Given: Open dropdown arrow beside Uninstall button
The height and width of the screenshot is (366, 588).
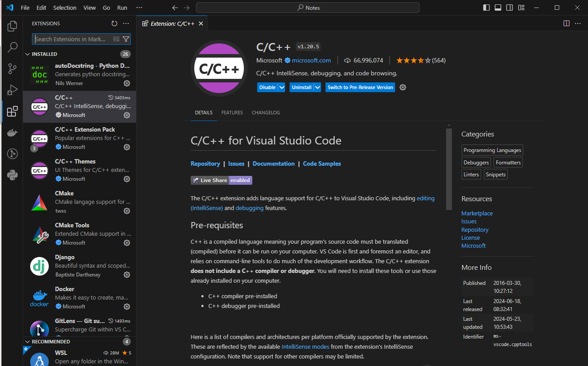Looking at the screenshot, I should pos(317,87).
